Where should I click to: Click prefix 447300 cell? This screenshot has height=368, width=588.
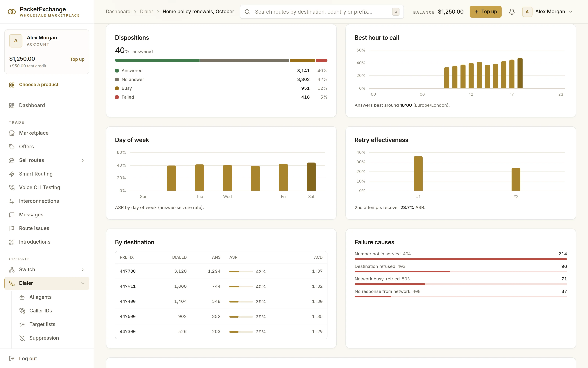point(128,332)
